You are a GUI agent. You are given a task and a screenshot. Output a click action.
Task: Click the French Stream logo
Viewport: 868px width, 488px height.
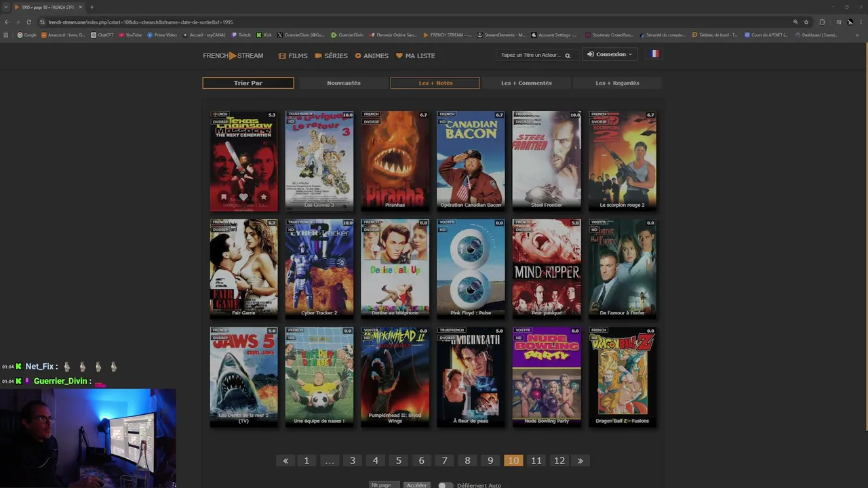[x=233, y=56]
